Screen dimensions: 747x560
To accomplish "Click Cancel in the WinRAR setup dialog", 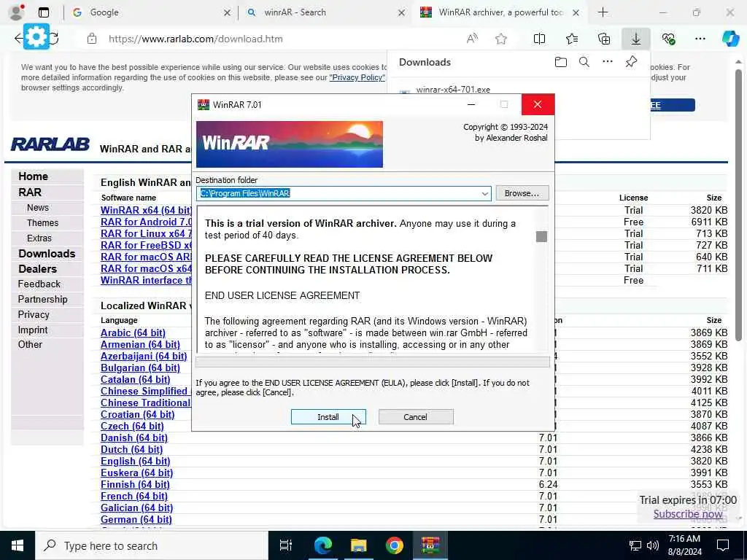I will coord(415,416).
